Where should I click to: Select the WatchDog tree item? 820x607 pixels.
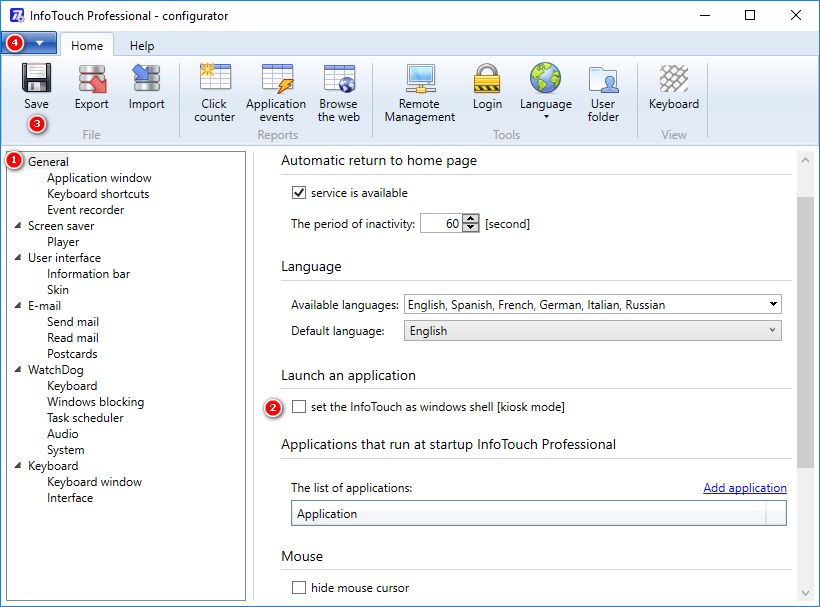tap(56, 370)
